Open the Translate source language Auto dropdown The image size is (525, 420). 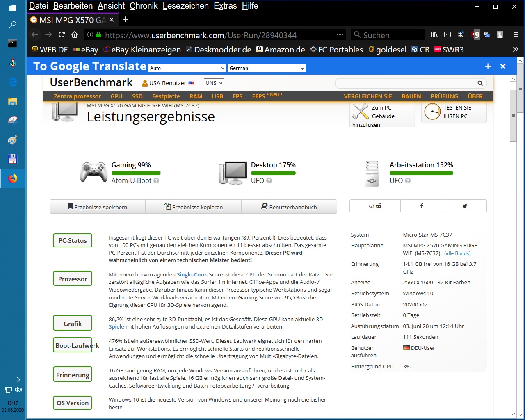(x=187, y=68)
